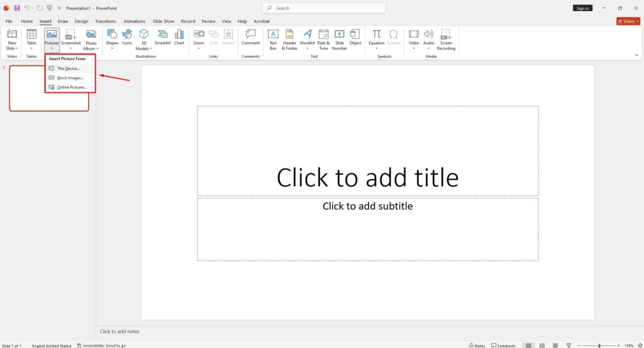Open the File tab
This screenshot has width=644, height=348.
click(x=9, y=21)
